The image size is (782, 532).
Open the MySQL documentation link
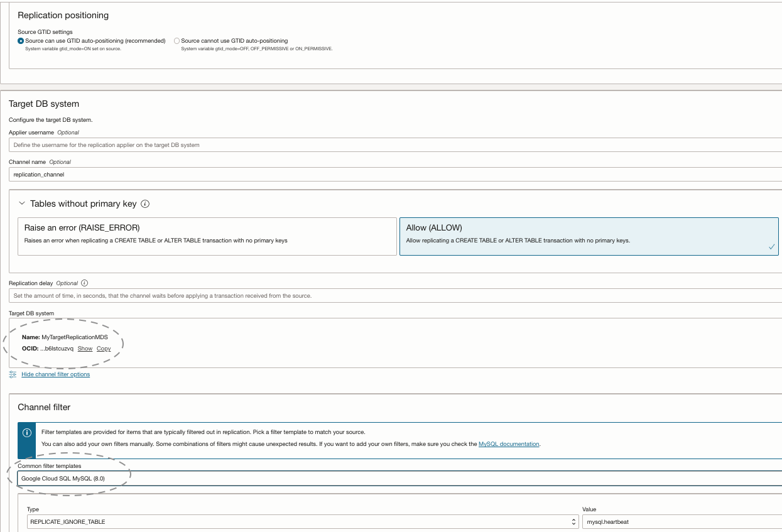[x=509, y=444]
